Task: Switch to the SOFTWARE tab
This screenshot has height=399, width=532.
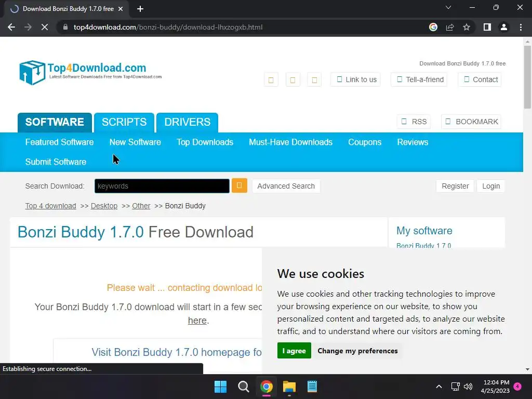Action: pos(55,122)
